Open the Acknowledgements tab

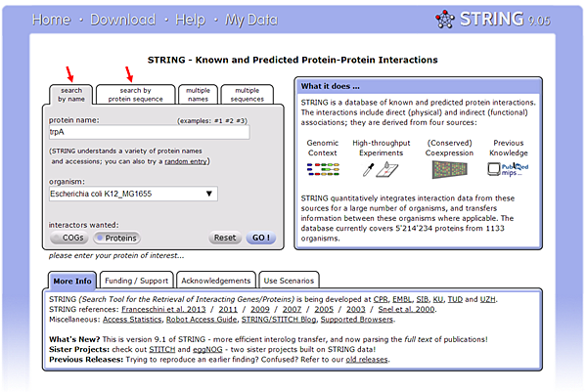pyautogui.click(x=215, y=281)
